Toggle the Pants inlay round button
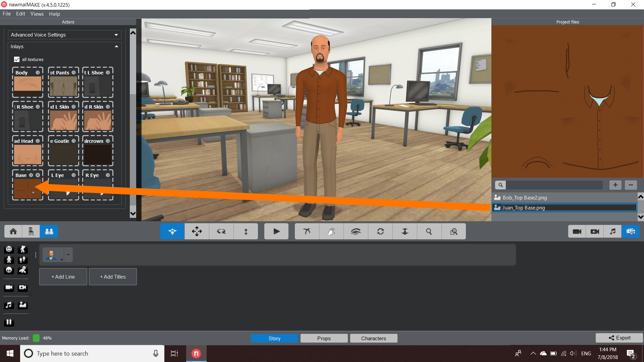This screenshot has height=362, width=644. [73, 72]
